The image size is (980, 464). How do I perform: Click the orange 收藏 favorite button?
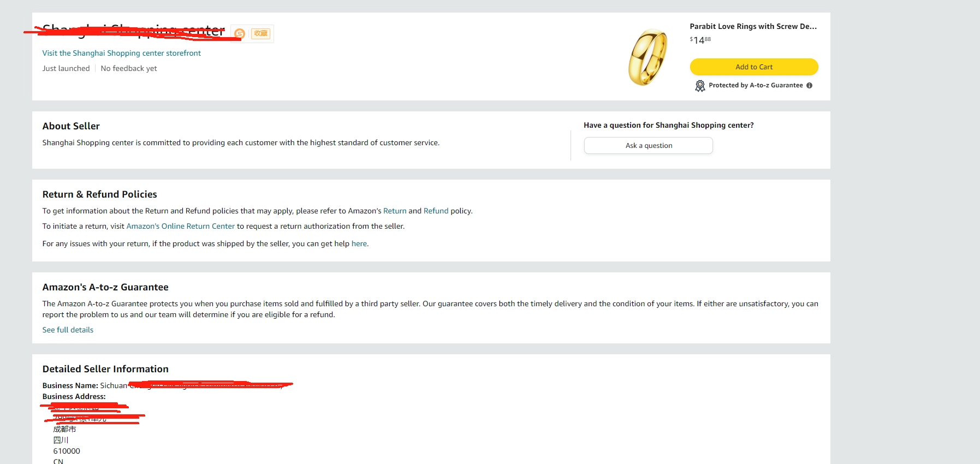261,34
